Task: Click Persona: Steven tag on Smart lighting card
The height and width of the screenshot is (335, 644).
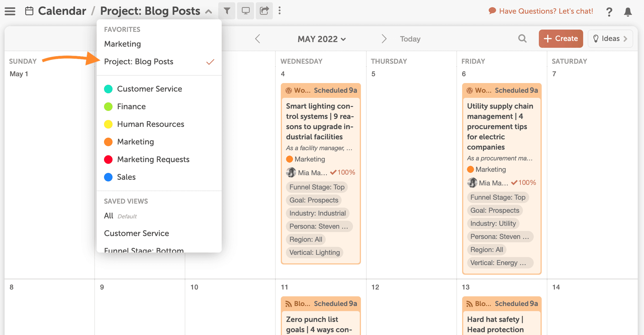Action: [319, 226]
